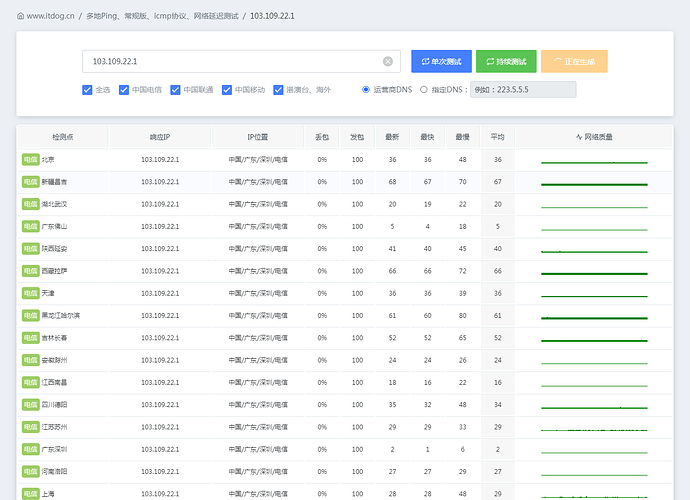Click the response IP in the 北京 row
This screenshot has height=500, width=690.
coord(160,159)
